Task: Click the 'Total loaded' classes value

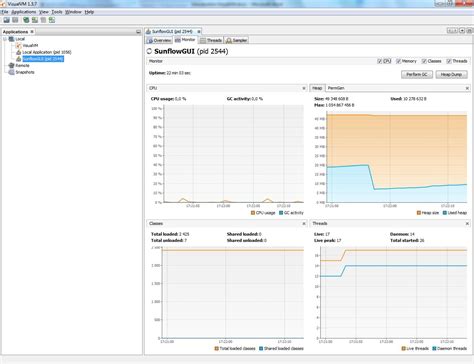Action: pos(184,234)
